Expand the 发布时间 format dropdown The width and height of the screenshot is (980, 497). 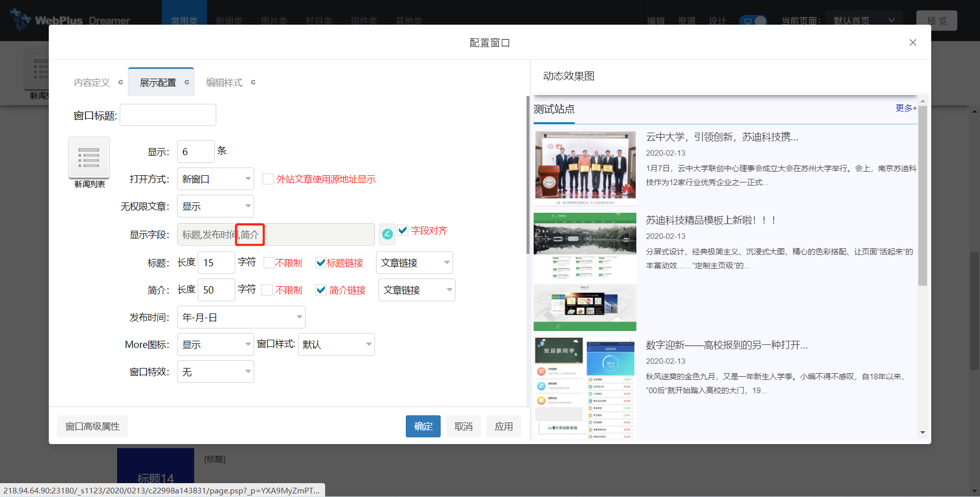[x=241, y=317]
